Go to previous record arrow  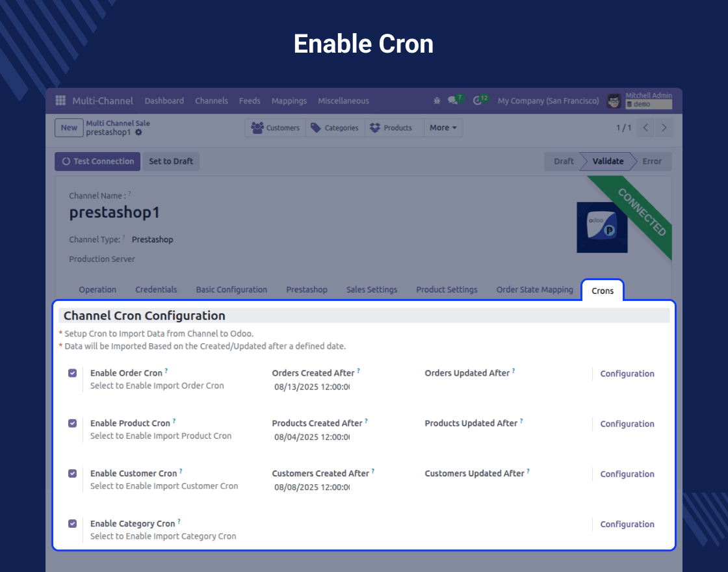coord(645,127)
